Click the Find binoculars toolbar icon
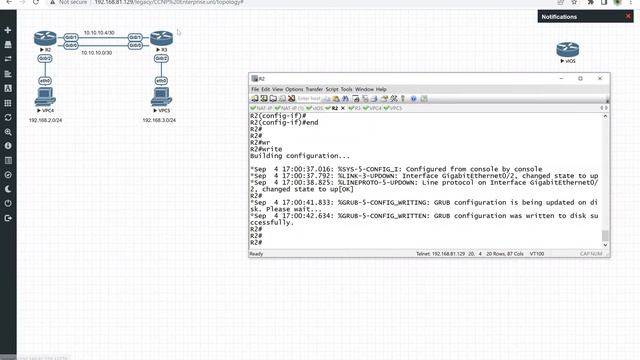640x360 pixels. (x=345, y=98)
